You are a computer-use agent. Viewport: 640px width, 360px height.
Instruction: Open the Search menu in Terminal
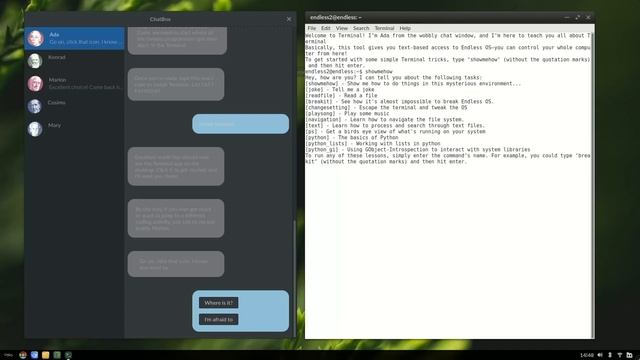click(x=361, y=28)
